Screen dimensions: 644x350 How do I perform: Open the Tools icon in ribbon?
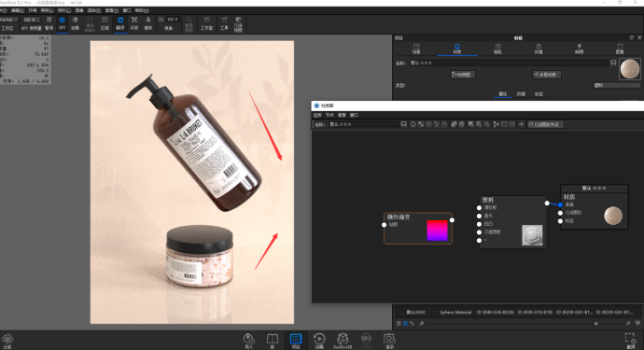point(224,23)
